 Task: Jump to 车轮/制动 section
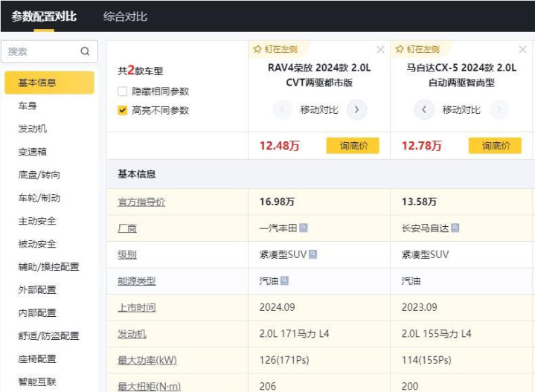(x=39, y=198)
